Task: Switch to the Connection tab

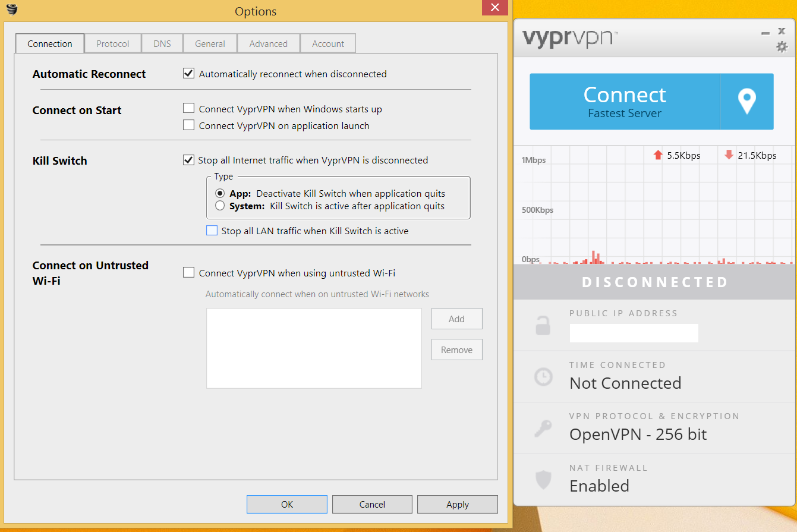Action: click(50, 43)
